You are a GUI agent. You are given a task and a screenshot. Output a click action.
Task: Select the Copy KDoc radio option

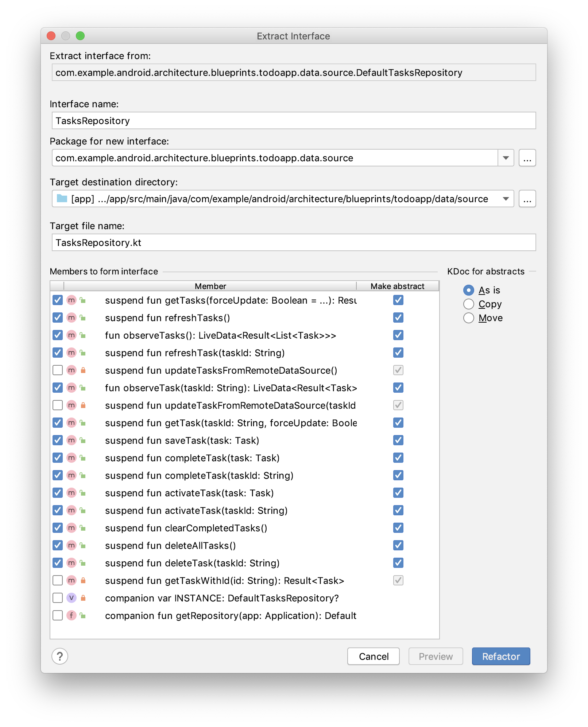point(469,304)
